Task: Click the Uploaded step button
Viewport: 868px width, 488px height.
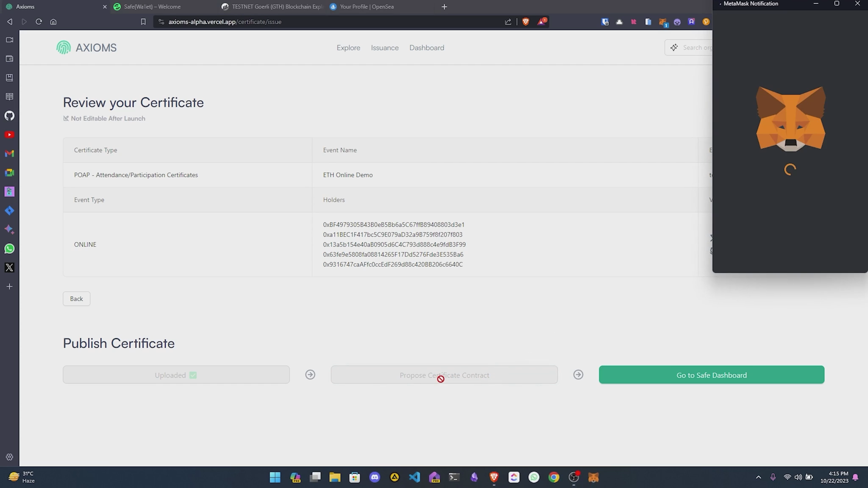Action: (176, 375)
